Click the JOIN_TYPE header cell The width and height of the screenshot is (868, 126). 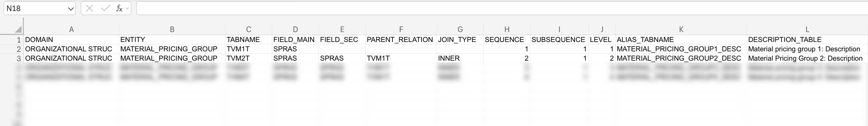click(x=457, y=40)
